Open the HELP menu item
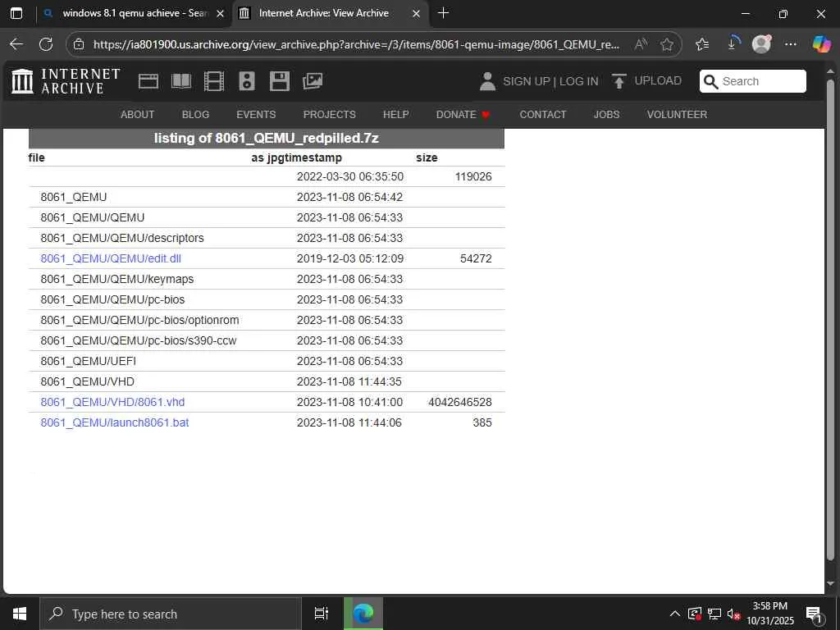The width and height of the screenshot is (840, 630). coord(396,114)
